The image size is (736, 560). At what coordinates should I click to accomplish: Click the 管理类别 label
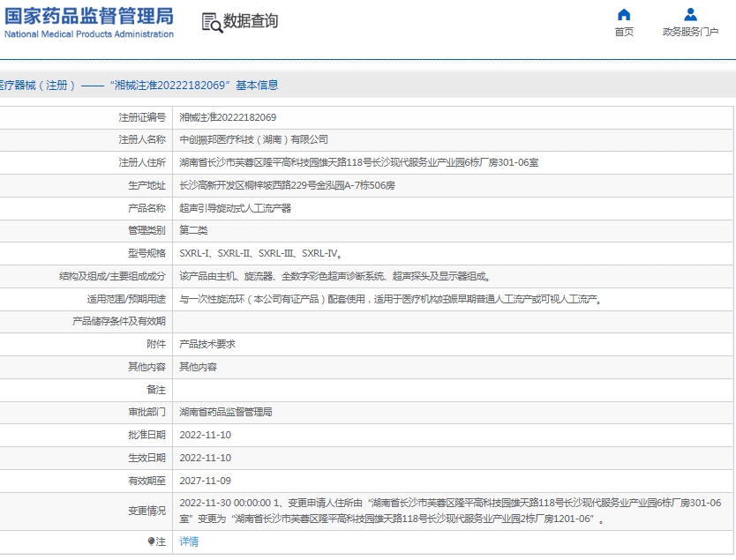(x=146, y=230)
